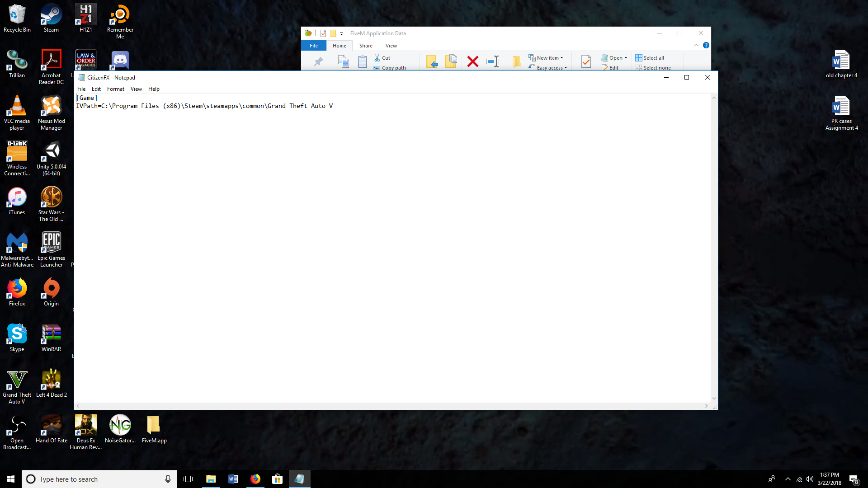Select the Left 4 Dead 2 icon
The height and width of the screenshot is (488, 868).
[51, 383]
